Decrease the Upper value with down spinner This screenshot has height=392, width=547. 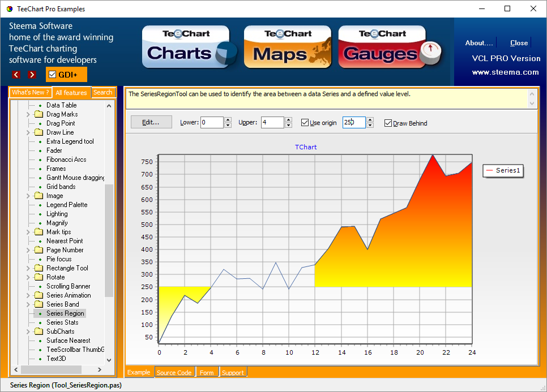click(x=288, y=125)
